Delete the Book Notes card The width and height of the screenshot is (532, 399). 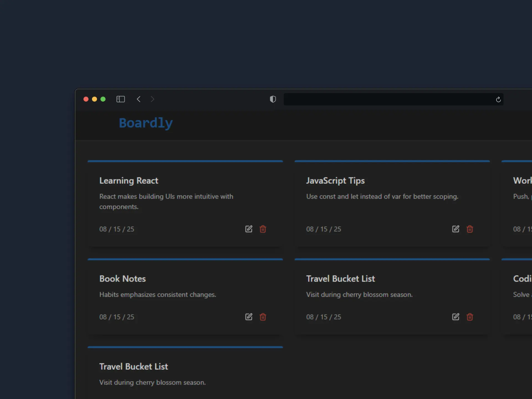tap(263, 317)
